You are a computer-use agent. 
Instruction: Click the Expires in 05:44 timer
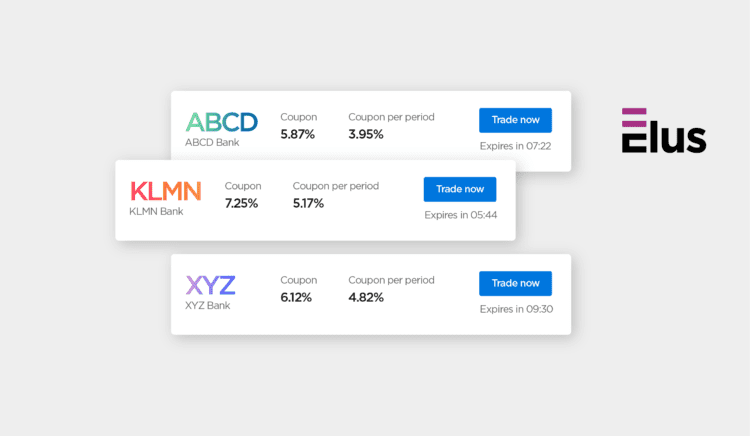460,215
